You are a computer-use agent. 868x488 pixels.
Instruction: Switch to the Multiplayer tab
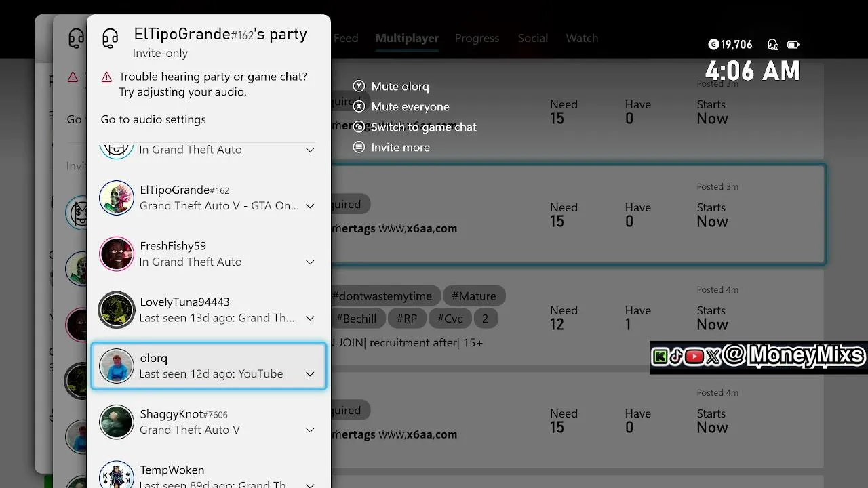coord(407,38)
